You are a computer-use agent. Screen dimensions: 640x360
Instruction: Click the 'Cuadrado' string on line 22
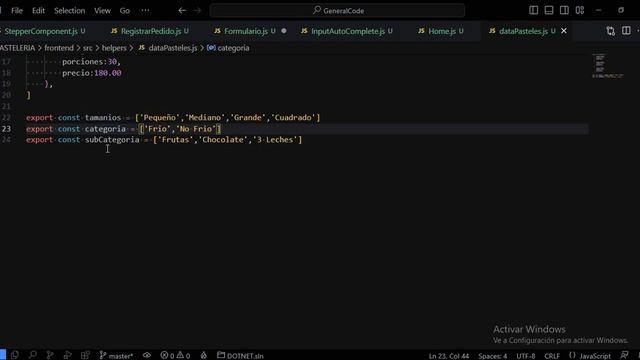click(x=293, y=118)
